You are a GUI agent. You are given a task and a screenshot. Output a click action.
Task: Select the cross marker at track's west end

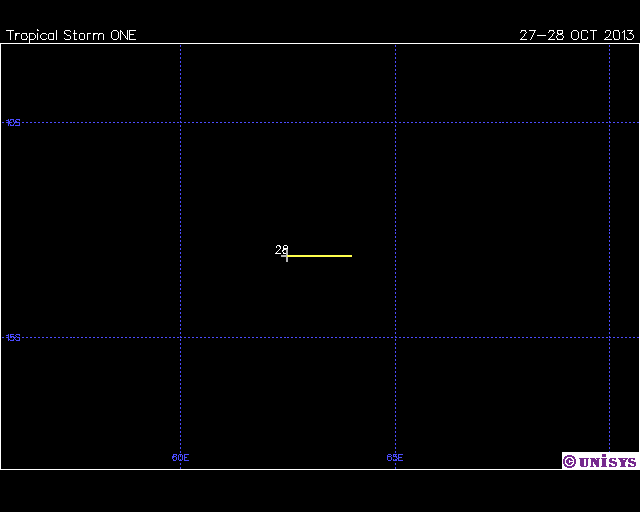tap(287, 257)
